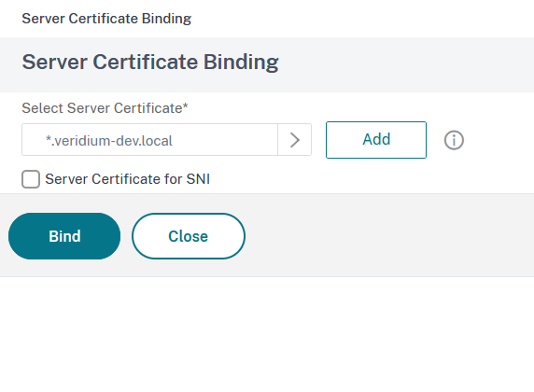Image resolution: width=534 pixels, height=392 pixels.
Task: Click the info icon beside Add
Action: click(454, 140)
